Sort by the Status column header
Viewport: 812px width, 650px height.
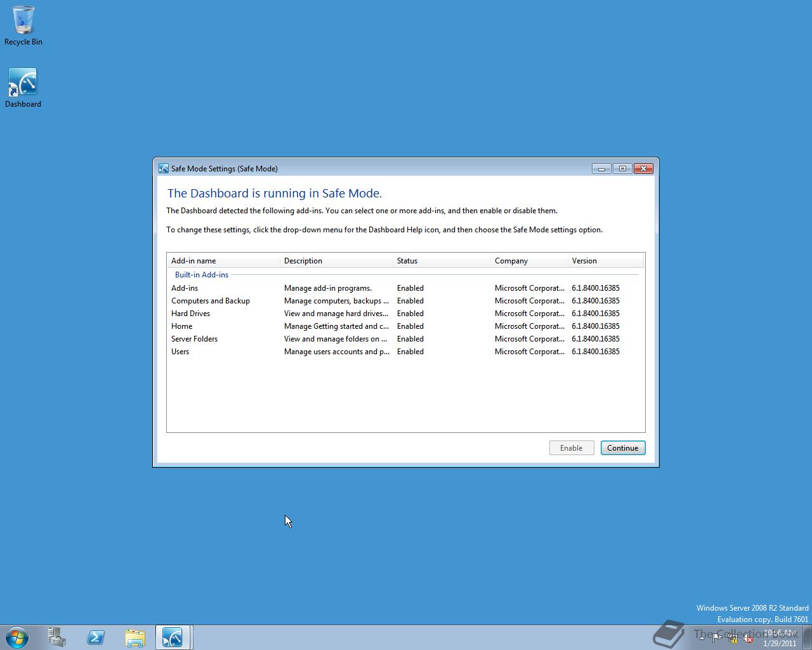442,261
